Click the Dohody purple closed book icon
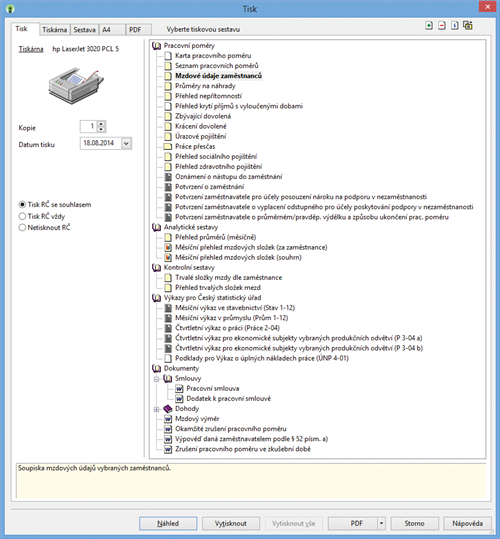 click(x=168, y=409)
